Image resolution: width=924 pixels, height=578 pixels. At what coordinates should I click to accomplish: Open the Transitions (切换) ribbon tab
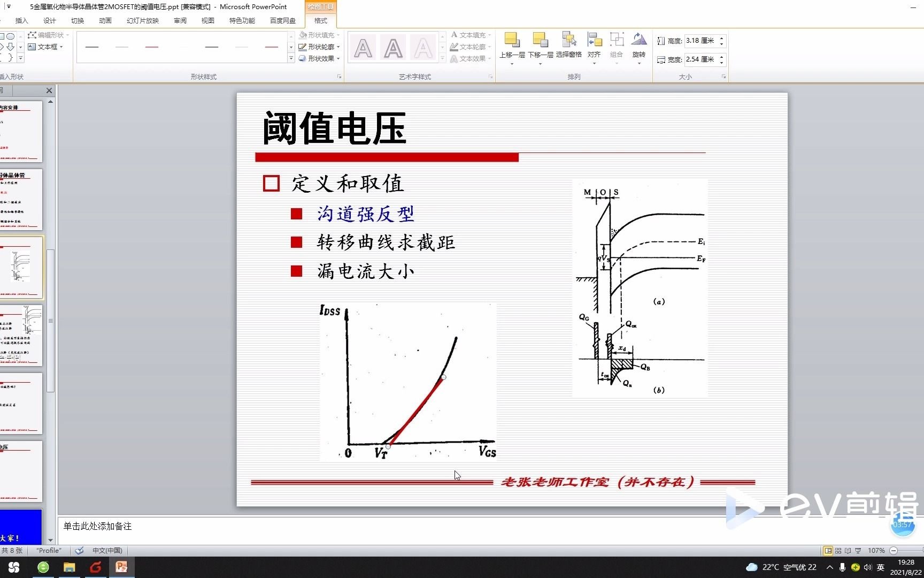(78, 20)
